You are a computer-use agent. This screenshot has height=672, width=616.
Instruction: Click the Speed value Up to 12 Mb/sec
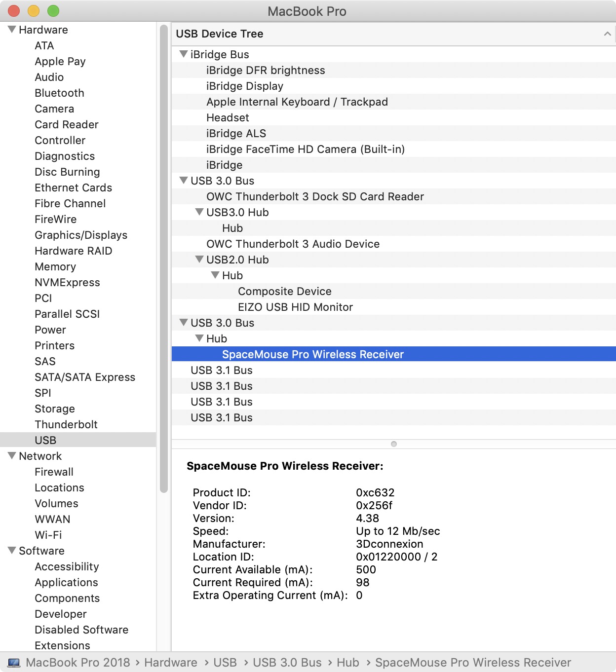coord(398,531)
